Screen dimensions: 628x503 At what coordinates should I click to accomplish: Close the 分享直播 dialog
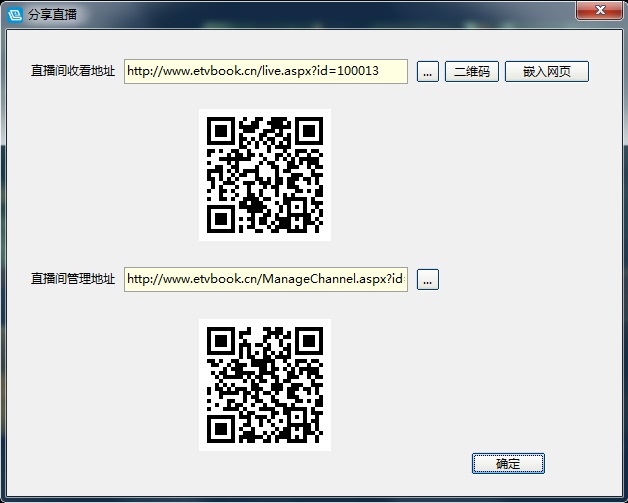click(599, 10)
